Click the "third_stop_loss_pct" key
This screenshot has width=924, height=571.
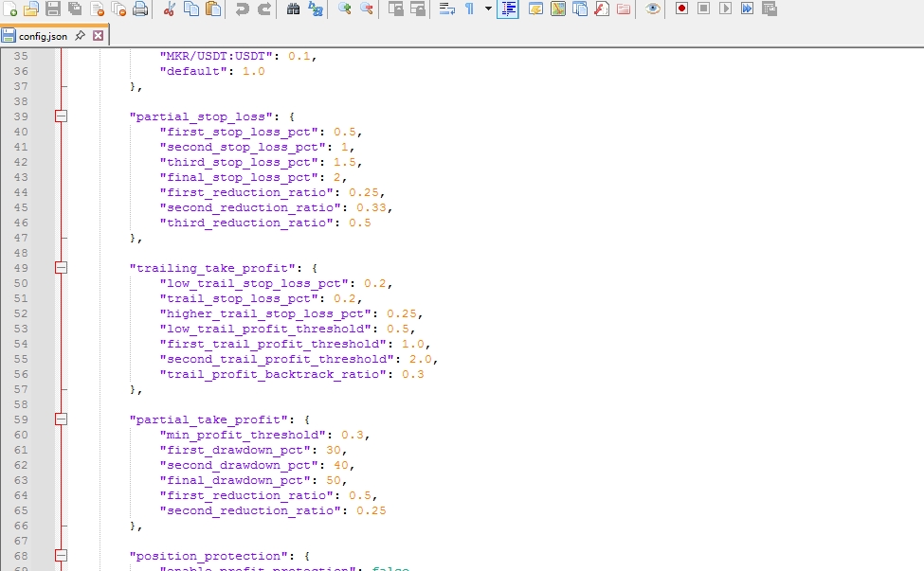239,162
